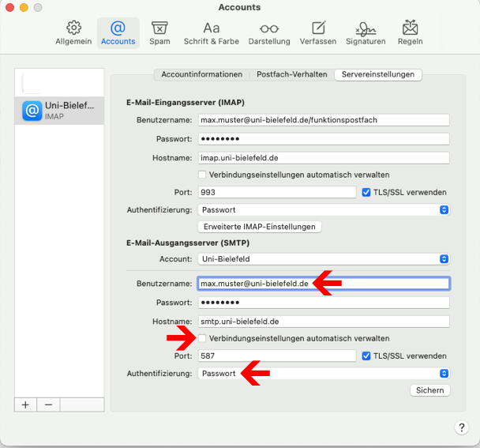
Task: Select the Uni-Bielefeld IMAP account in sidebar
Action: (59, 111)
